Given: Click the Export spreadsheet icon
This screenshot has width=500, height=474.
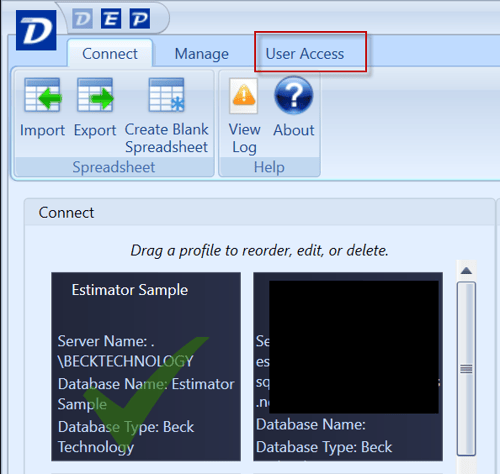Looking at the screenshot, I should click(x=95, y=95).
